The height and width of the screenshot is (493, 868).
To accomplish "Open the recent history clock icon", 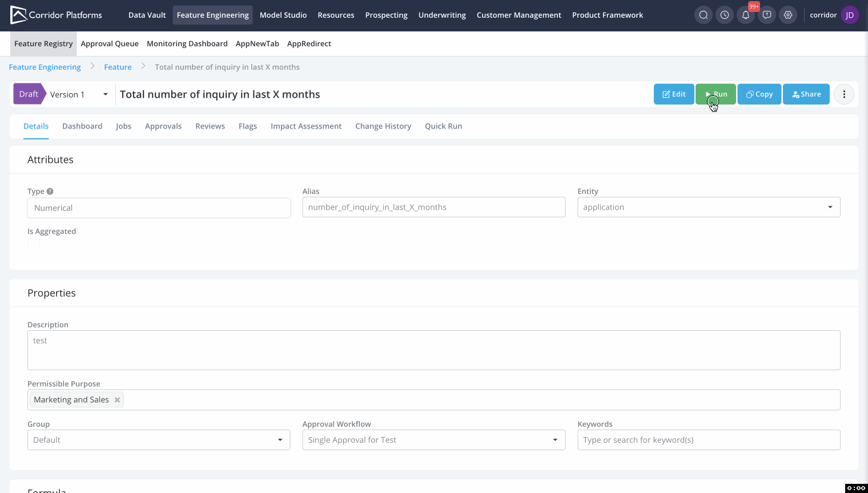I will (725, 15).
